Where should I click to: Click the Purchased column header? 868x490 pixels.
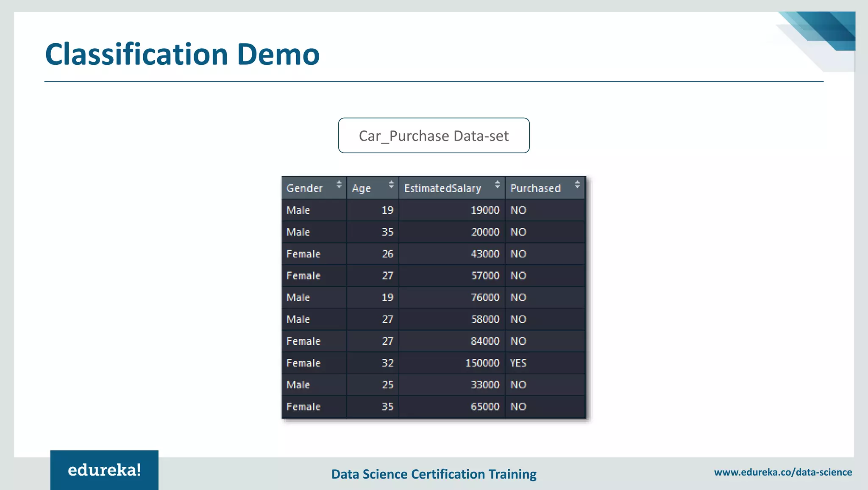coord(545,188)
